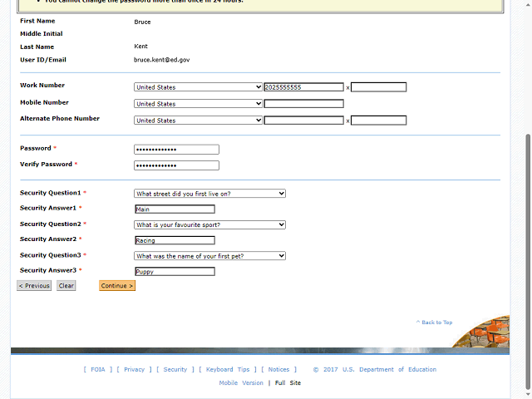Click the Full Site text
Viewport: 532px width, 399px height.
click(288, 382)
